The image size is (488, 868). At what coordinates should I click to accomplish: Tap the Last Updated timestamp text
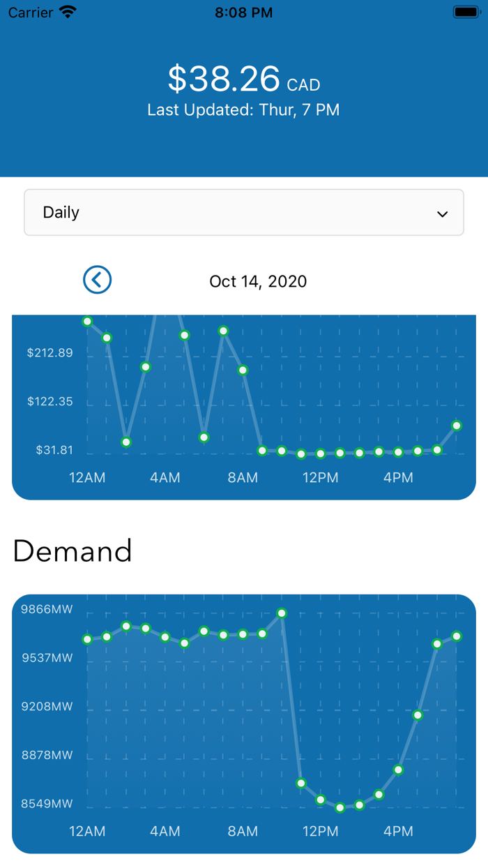click(244, 110)
